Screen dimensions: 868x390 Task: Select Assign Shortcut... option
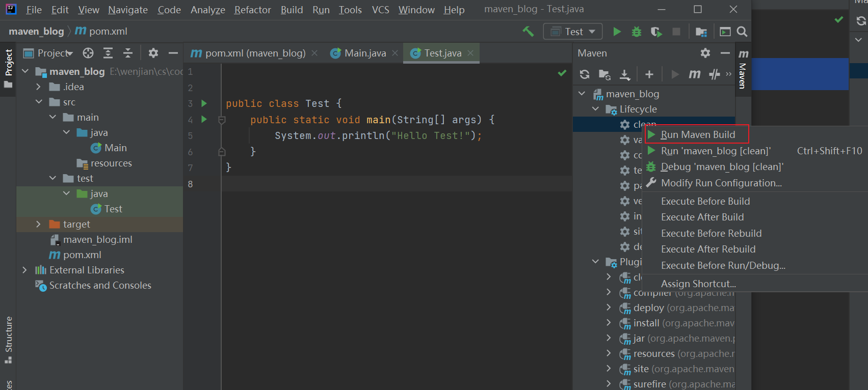point(755,284)
